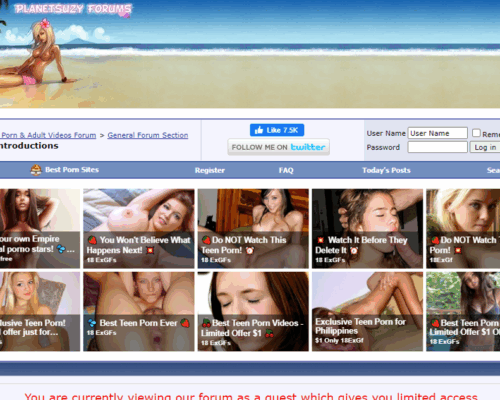Click the Introductions page title
Viewport: 500px width, 400px height.
(x=29, y=146)
